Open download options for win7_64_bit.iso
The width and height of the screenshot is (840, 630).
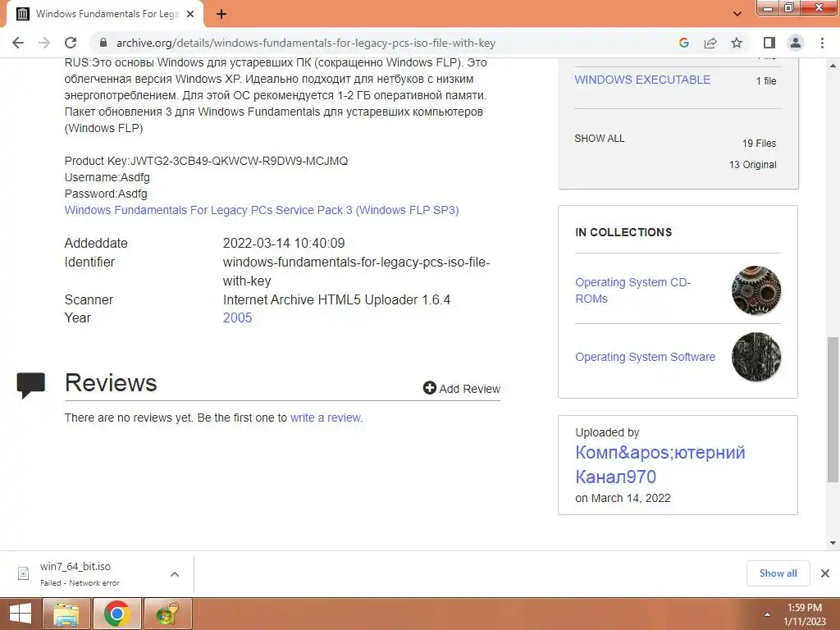175,574
